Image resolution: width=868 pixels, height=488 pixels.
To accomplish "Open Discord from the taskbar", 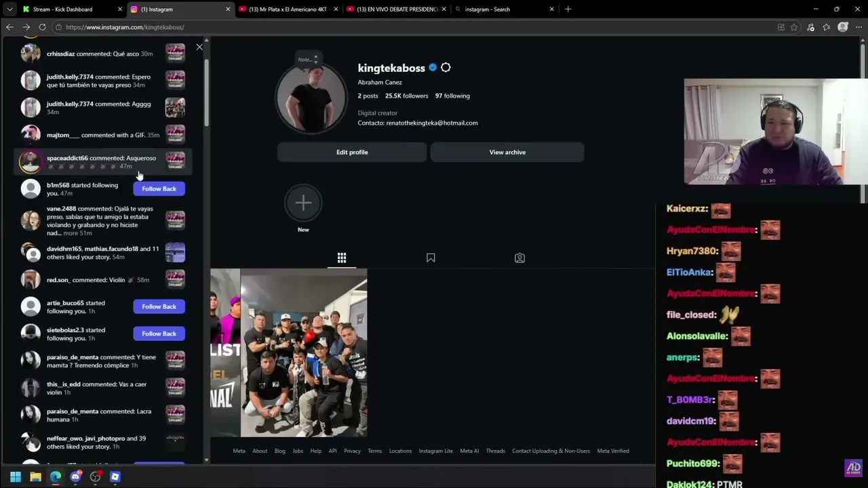I will [75, 476].
